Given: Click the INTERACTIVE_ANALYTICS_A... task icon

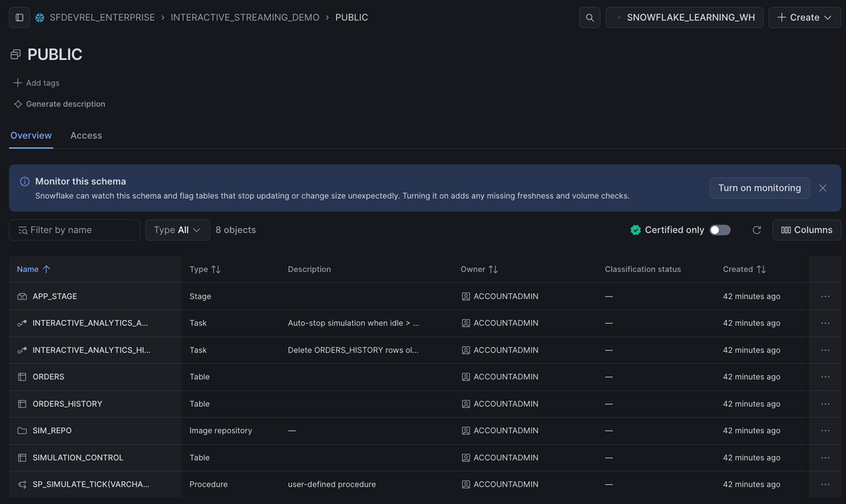Looking at the screenshot, I should point(22,323).
